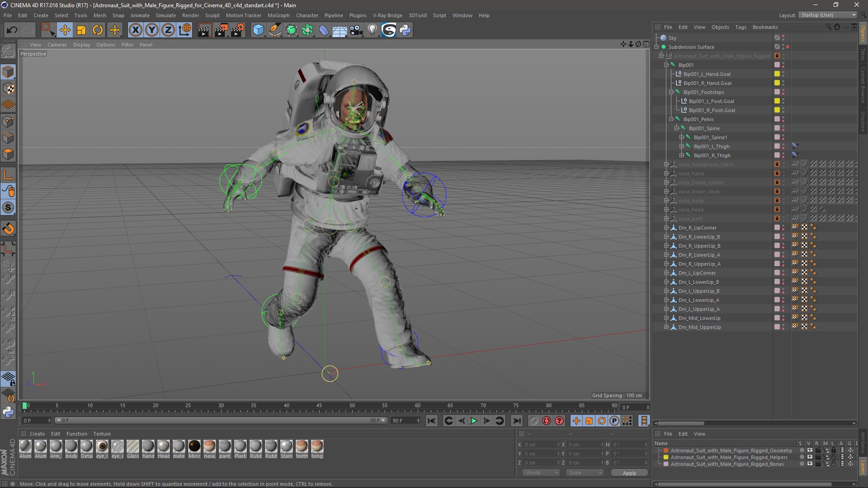
Task: Expand the Drv_R_LipCorner node
Action: pos(666,228)
